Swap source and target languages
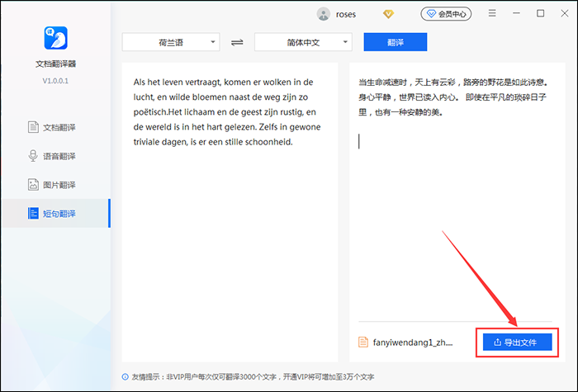The height and width of the screenshot is (392, 578). [x=237, y=42]
